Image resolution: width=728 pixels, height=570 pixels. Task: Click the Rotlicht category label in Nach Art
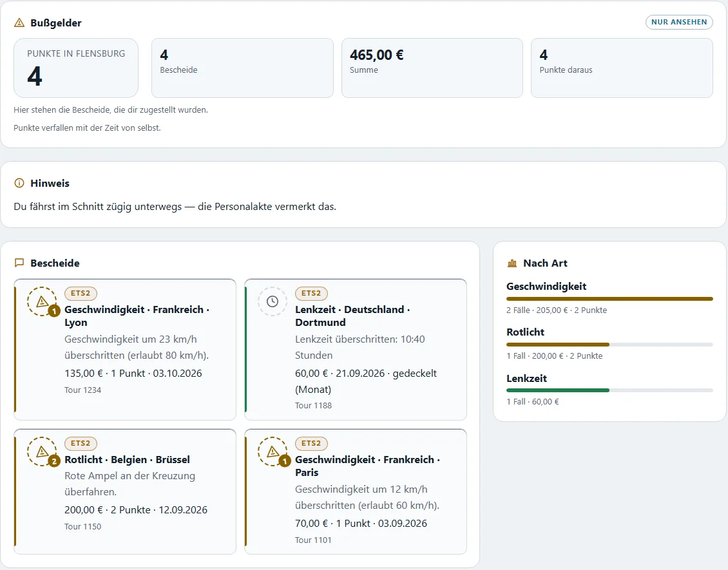pyautogui.click(x=526, y=332)
